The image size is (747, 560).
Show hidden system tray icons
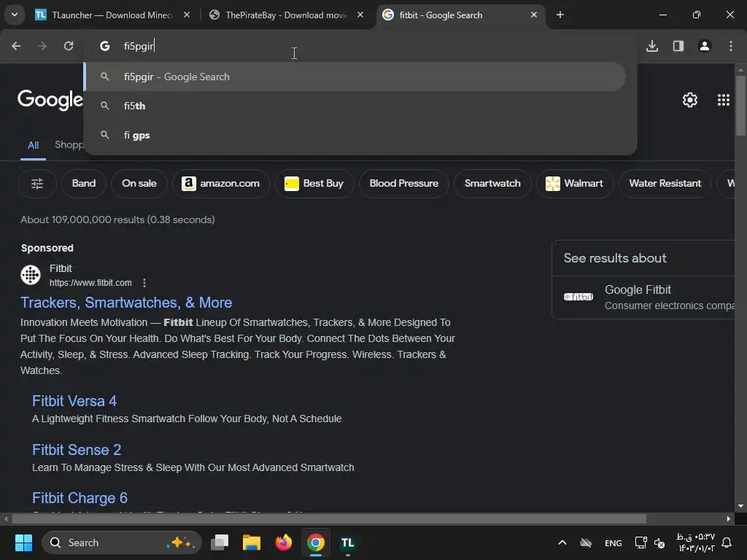(x=562, y=542)
